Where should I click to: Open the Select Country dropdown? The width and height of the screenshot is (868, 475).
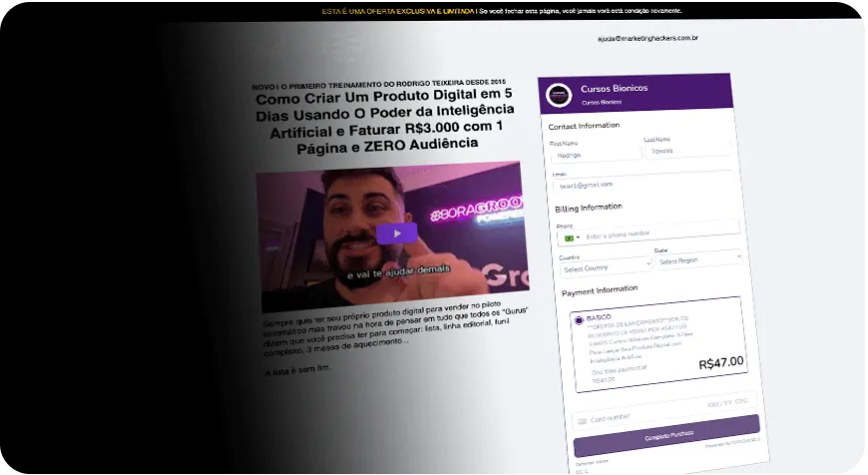(x=607, y=266)
